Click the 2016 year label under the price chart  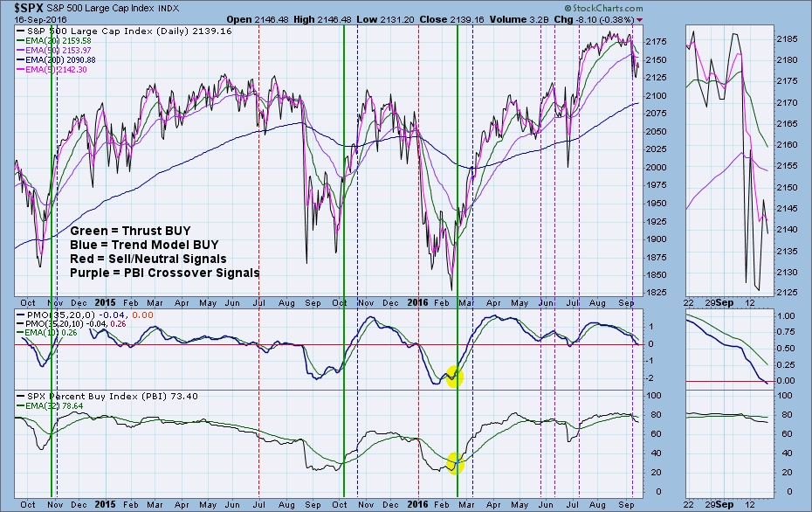click(418, 302)
